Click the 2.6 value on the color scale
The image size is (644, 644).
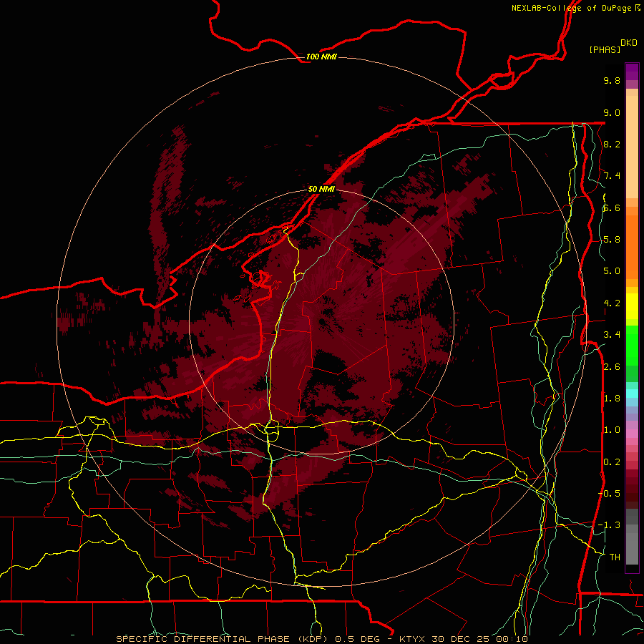coord(612,367)
